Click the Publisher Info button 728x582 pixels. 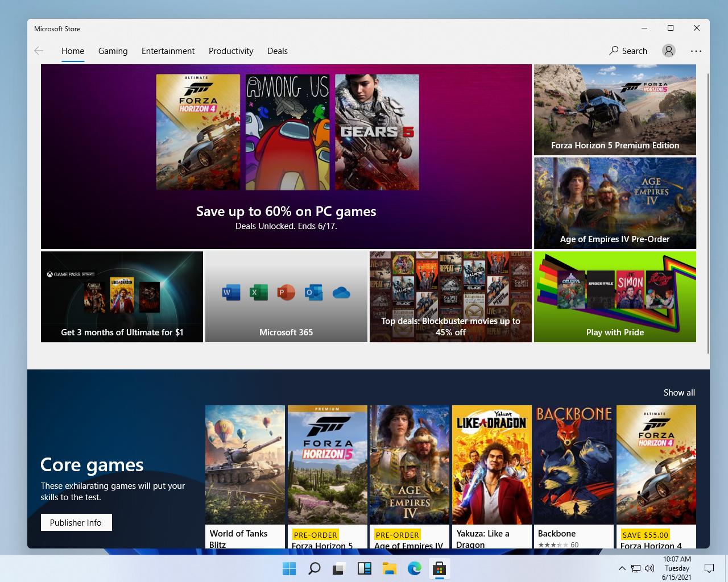76,522
